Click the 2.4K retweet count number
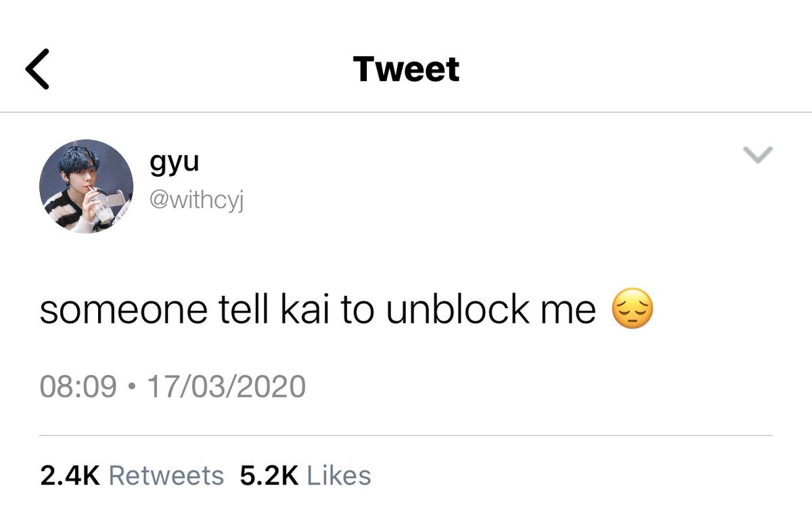Viewport: 812px width, 528px height. (x=70, y=475)
